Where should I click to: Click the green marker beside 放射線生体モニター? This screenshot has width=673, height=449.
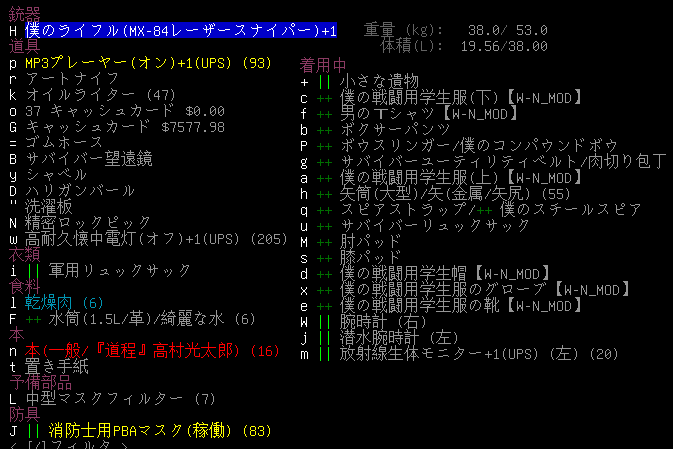click(323, 353)
